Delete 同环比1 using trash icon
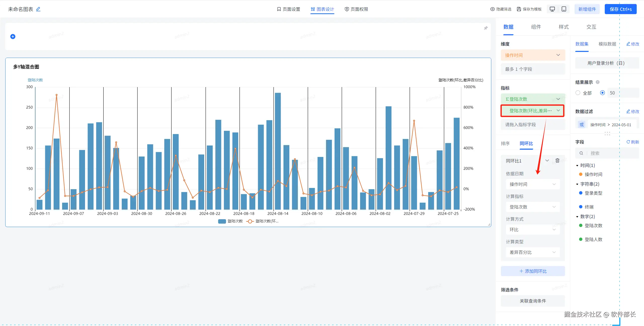 [x=557, y=160]
